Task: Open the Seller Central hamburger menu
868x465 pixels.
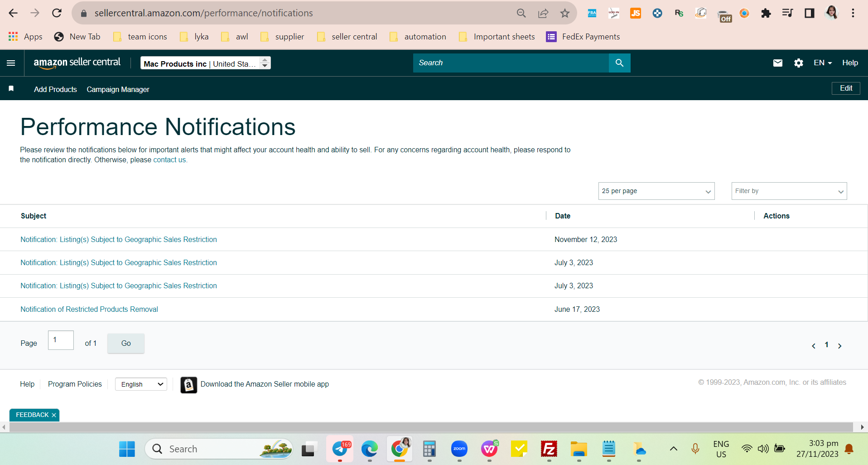Action: (11, 63)
